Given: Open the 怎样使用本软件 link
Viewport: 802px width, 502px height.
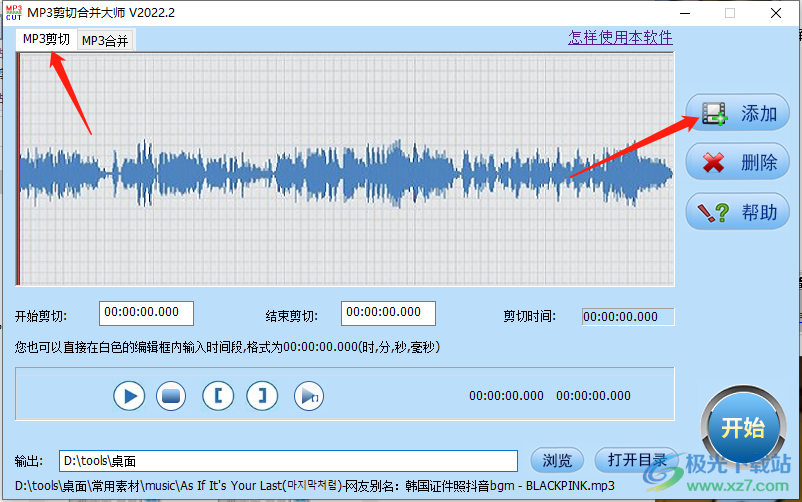Looking at the screenshot, I should (620, 38).
